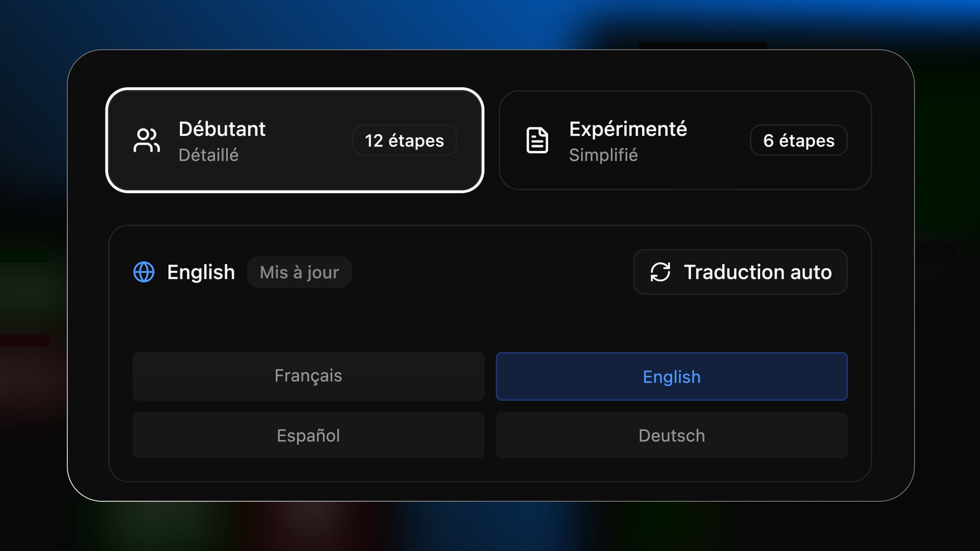The image size is (980, 551).
Task: Click the blue globe icon next to English
Action: coord(144,272)
